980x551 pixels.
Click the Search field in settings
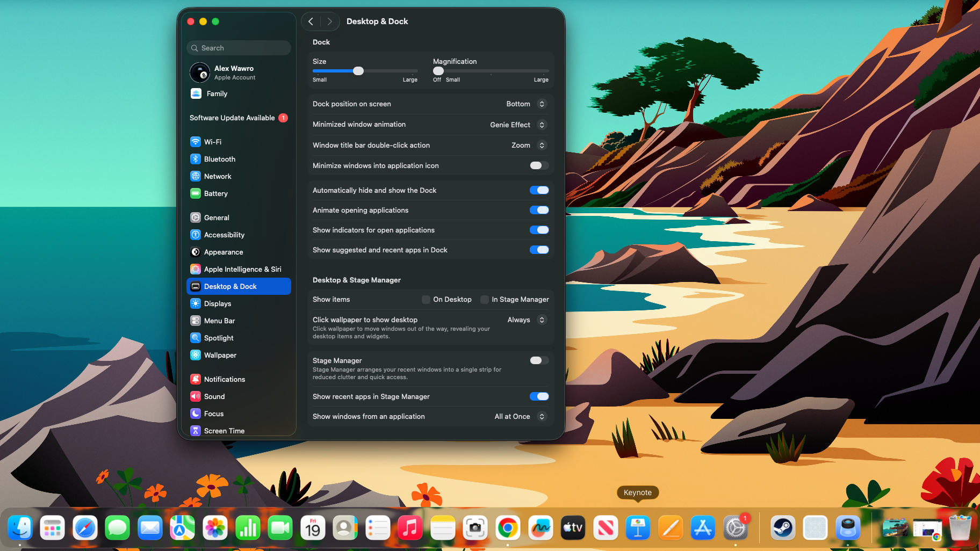238,48
